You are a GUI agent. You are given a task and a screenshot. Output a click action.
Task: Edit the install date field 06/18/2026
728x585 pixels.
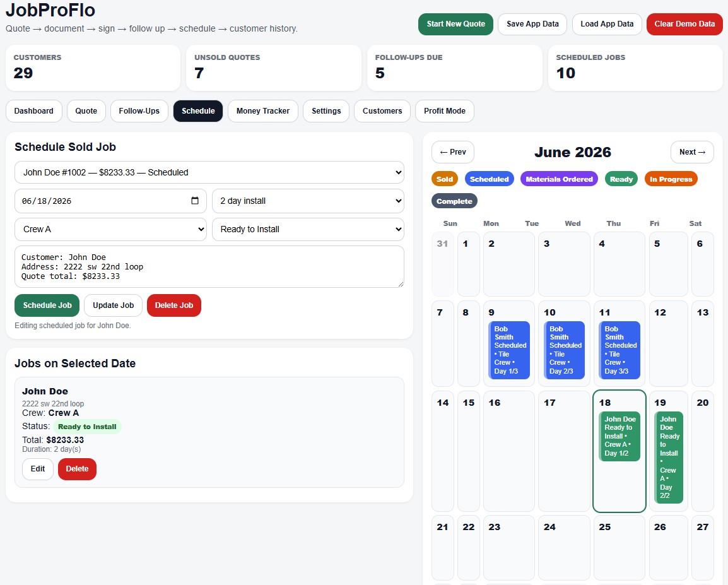pyautogui.click(x=110, y=201)
